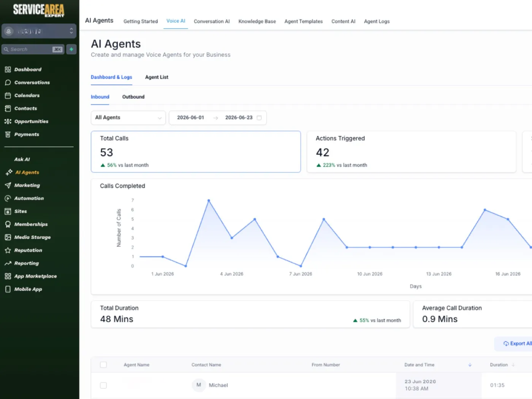The height and width of the screenshot is (399, 532).
Task: Open the All Agents dropdown
Action: click(x=128, y=118)
